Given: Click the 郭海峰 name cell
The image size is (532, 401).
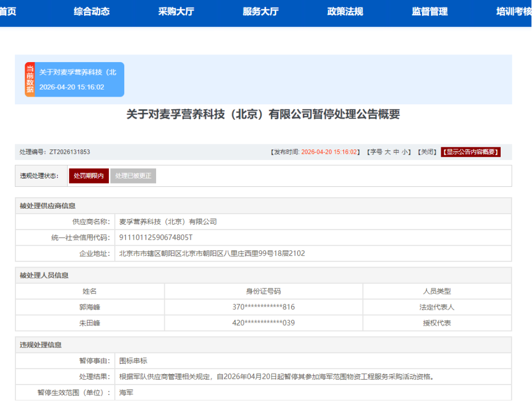Looking at the screenshot, I should coord(90,307).
